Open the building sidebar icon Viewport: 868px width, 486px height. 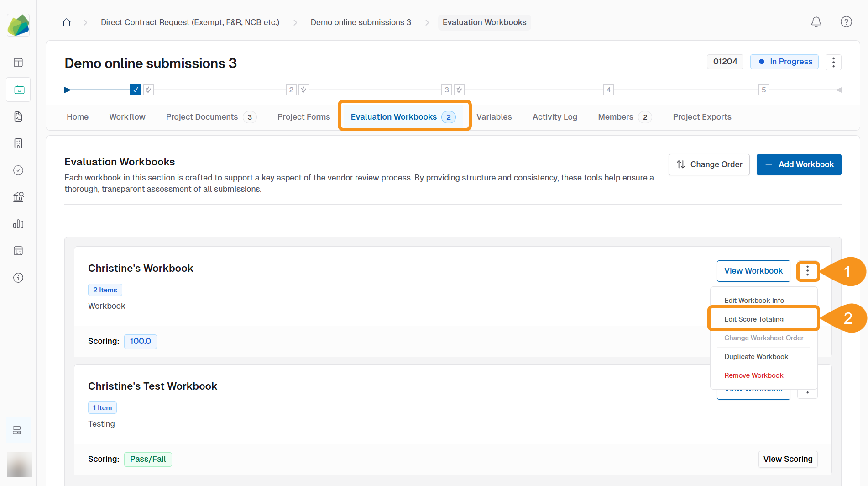[x=18, y=143]
